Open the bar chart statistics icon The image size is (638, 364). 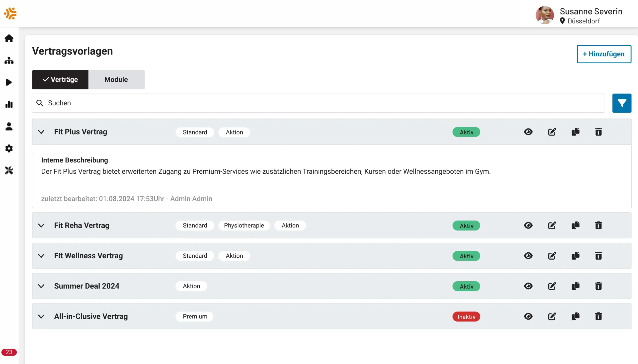coord(9,104)
